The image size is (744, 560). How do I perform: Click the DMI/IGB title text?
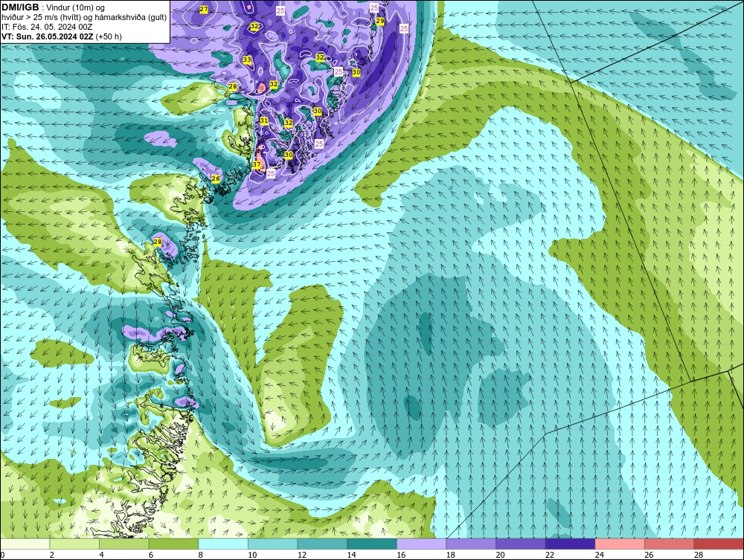click(20, 7)
